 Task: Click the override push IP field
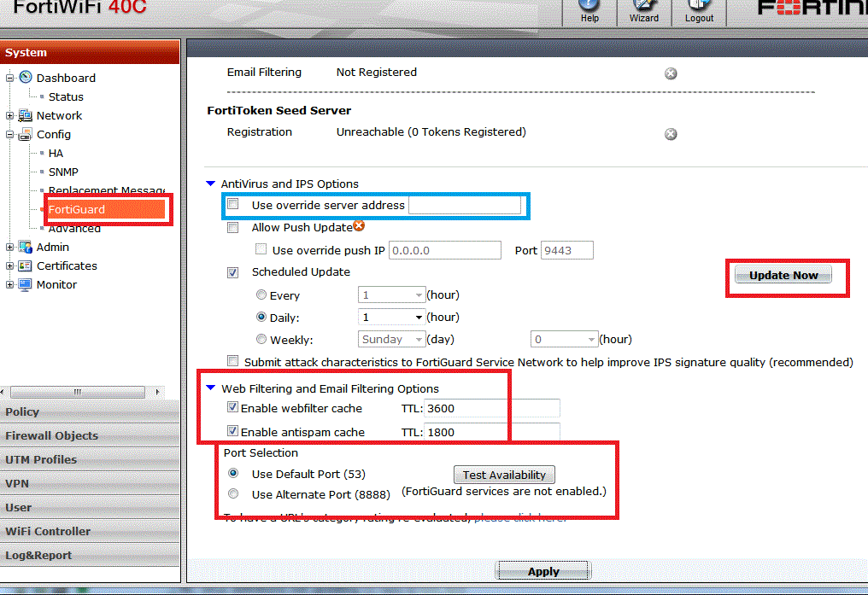click(445, 250)
